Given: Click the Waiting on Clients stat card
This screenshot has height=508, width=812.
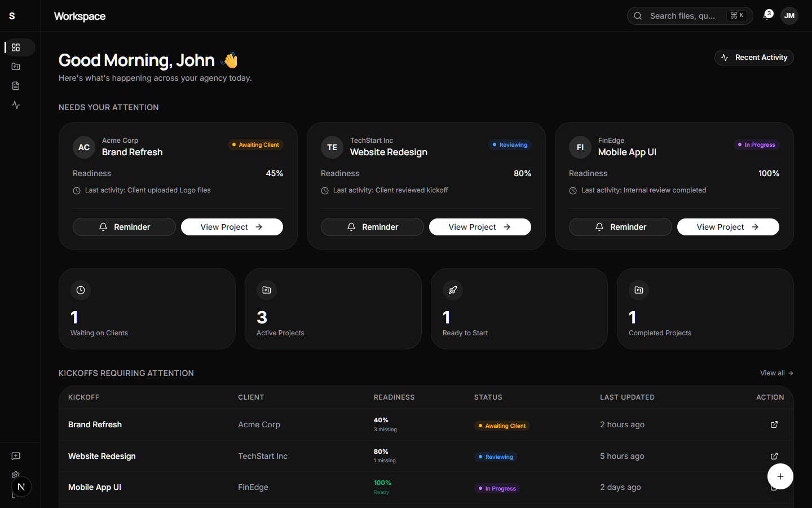Looking at the screenshot, I should point(147,309).
